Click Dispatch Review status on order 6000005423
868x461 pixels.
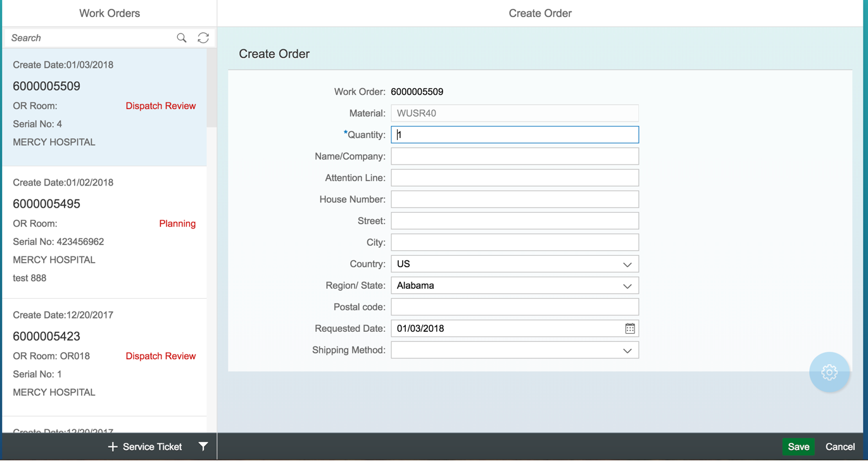pyautogui.click(x=161, y=356)
